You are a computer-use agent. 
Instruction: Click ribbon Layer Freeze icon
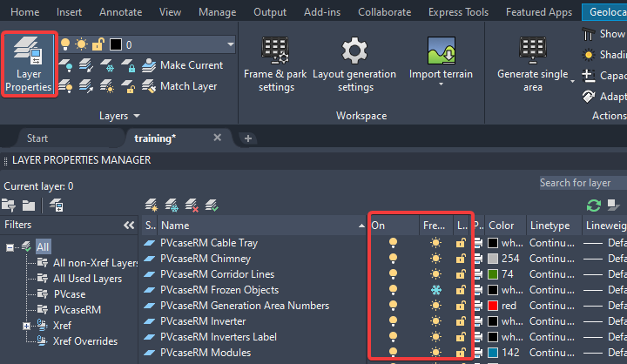pyautogui.click(x=107, y=65)
